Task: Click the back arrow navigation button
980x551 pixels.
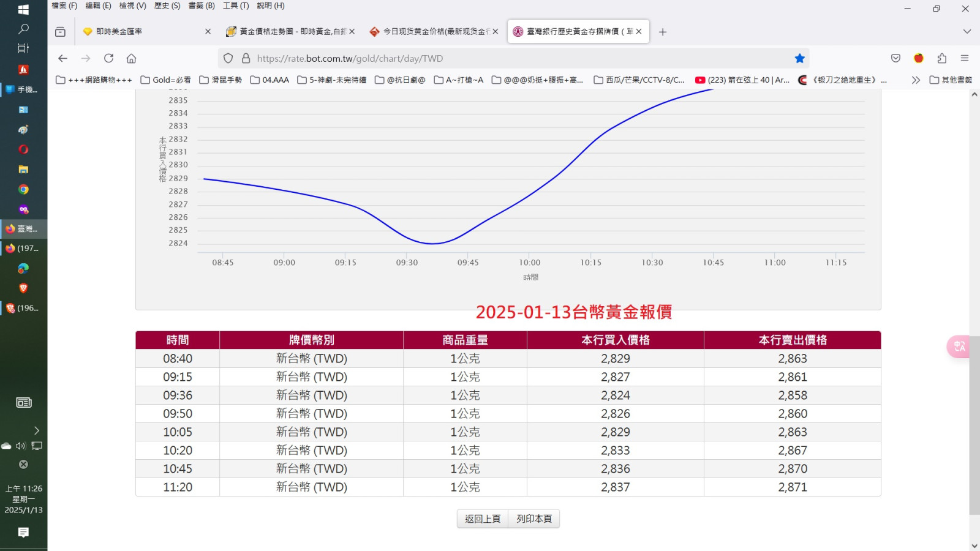Action: (62, 58)
